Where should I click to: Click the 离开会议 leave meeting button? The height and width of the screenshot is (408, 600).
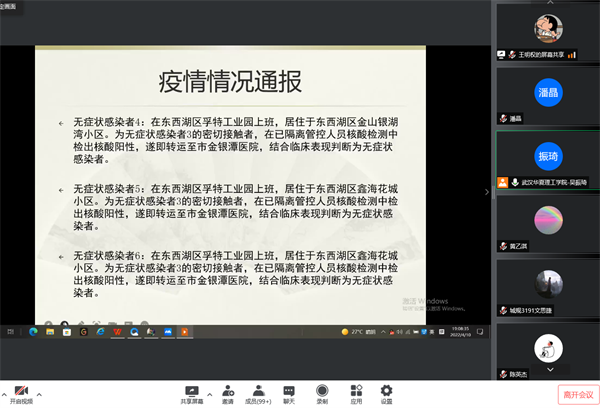577,394
